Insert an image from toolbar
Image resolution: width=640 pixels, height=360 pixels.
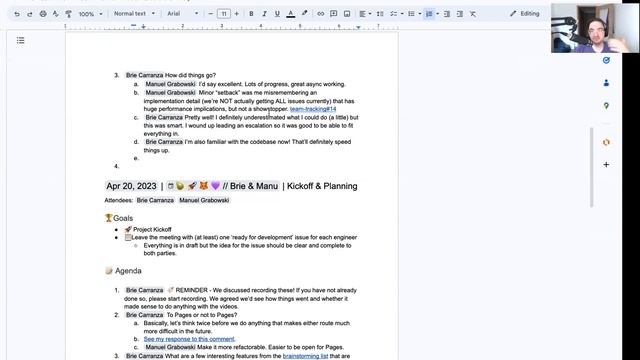[347, 14]
